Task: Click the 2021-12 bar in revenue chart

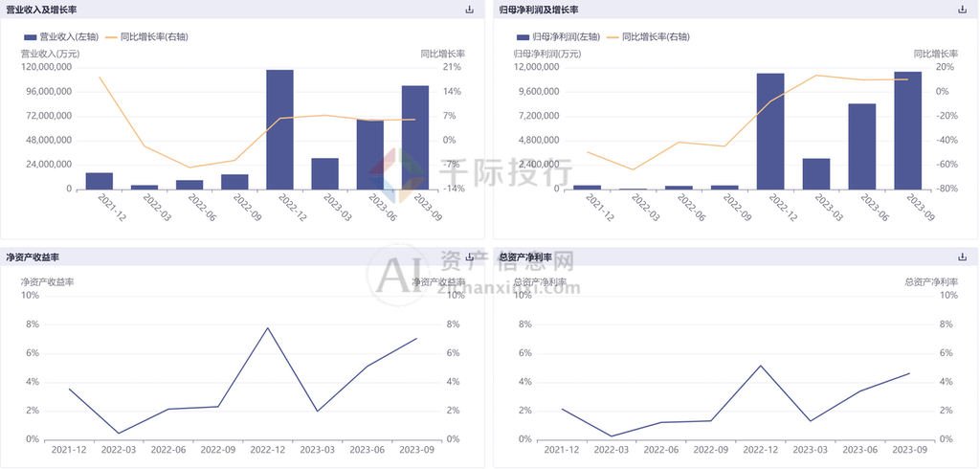Action: point(100,181)
